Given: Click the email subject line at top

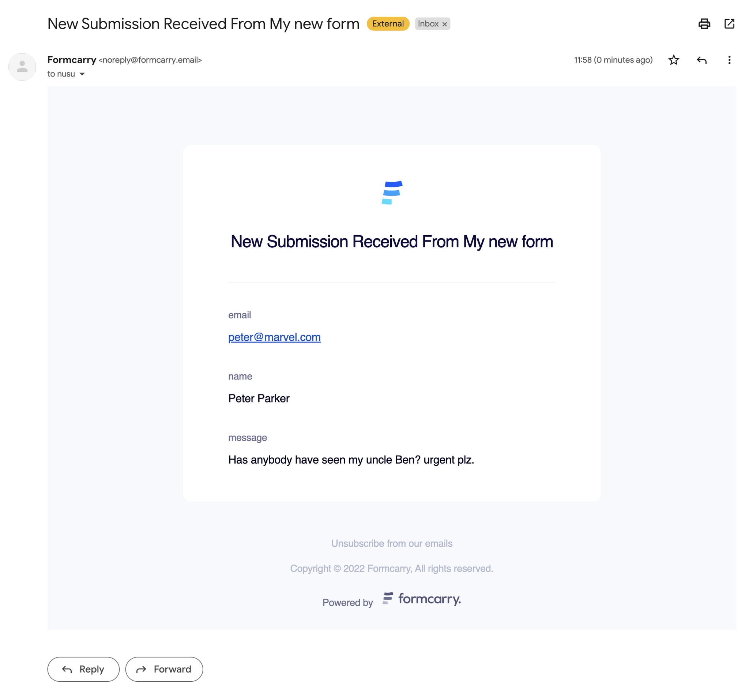Looking at the screenshot, I should pyautogui.click(x=203, y=24).
